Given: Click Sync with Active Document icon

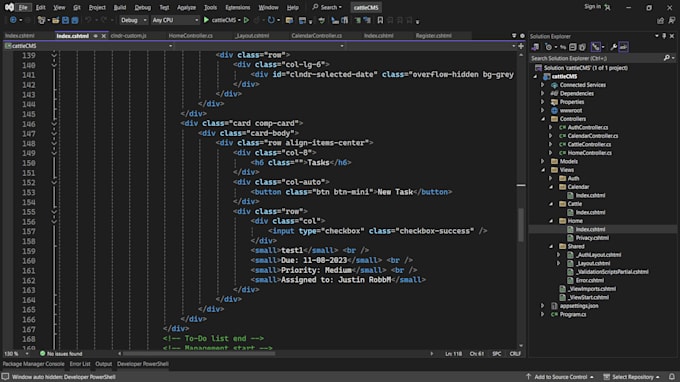Looking at the screenshot, I should pos(563,47).
